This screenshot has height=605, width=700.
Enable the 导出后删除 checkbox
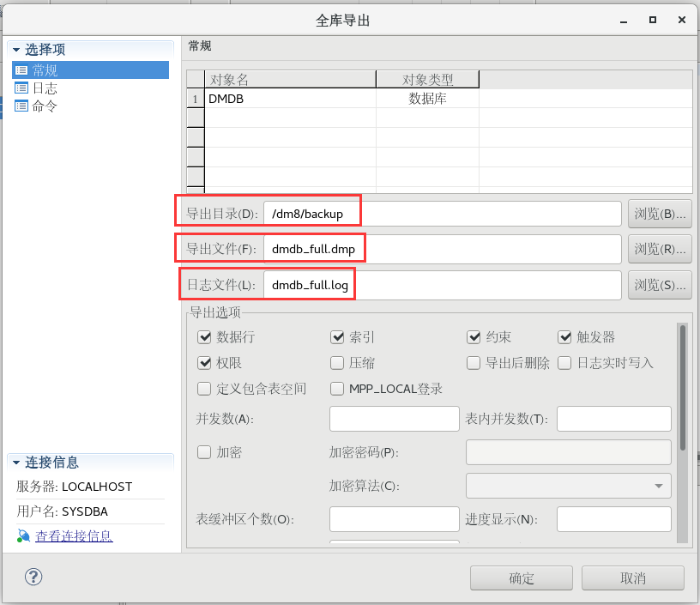(474, 362)
